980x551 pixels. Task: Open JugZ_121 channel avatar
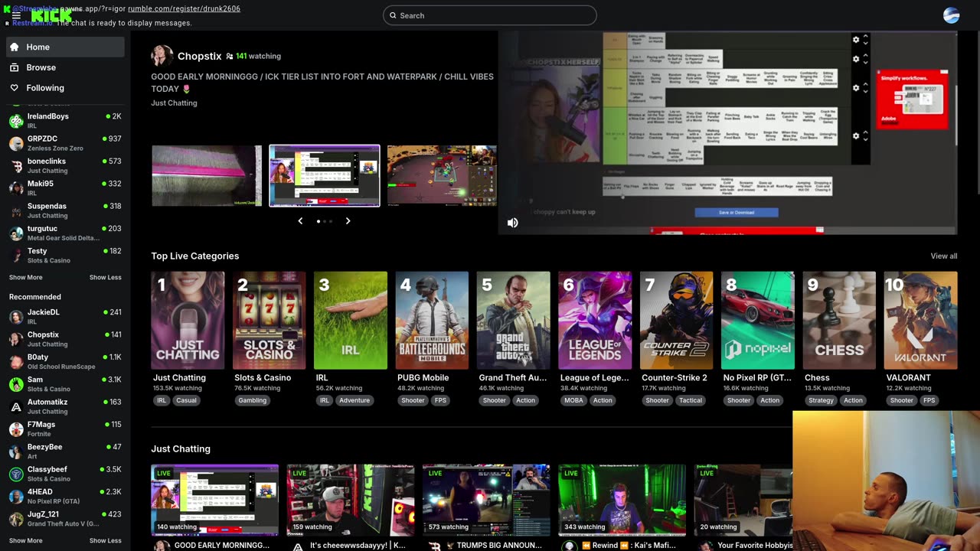pyautogui.click(x=16, y=519)
